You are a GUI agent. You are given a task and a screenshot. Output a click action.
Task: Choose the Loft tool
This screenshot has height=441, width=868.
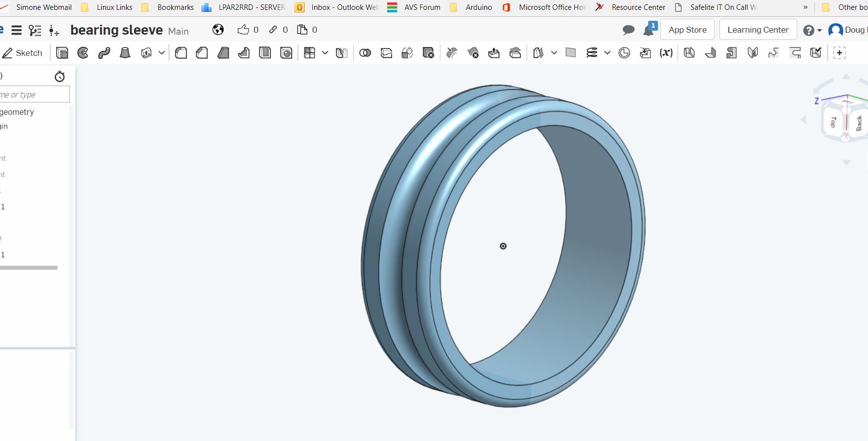point(125,53)
